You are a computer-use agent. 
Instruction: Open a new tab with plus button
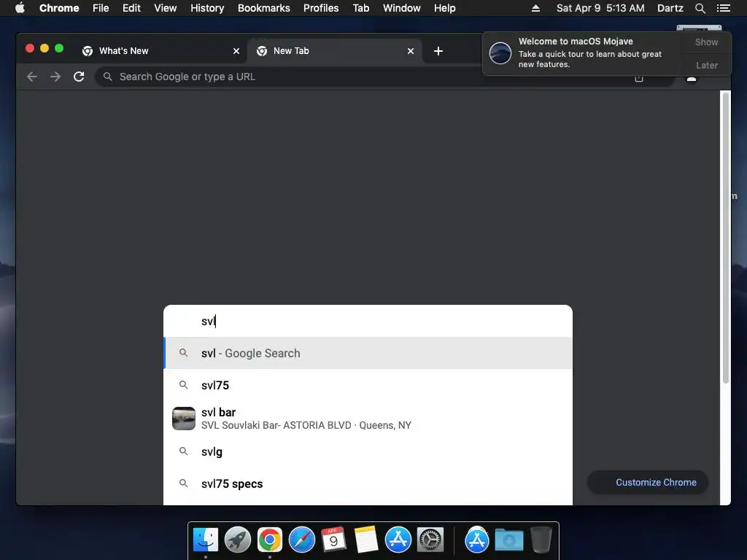pos(438,51)
